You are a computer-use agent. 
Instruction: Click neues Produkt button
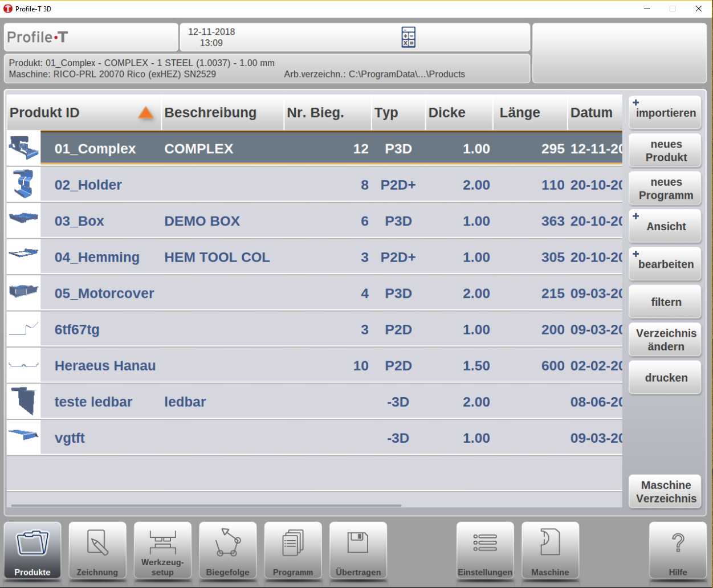[665, 150]
